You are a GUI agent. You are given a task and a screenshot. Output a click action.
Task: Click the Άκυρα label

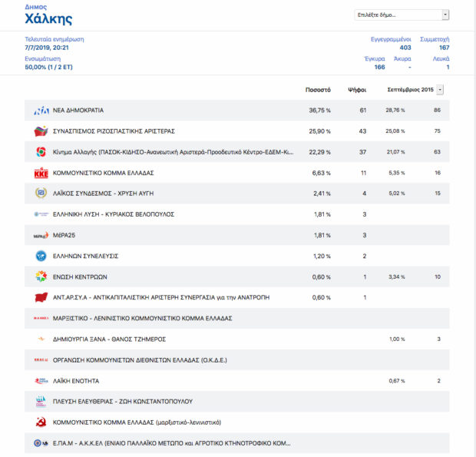tap(402, 58)
